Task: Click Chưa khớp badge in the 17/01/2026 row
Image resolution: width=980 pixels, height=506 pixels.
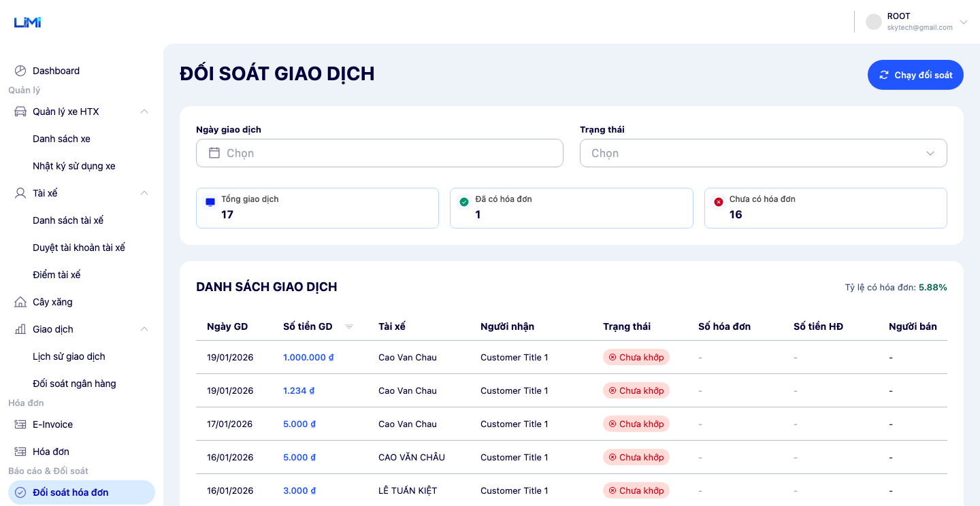Action: [636, 424]
